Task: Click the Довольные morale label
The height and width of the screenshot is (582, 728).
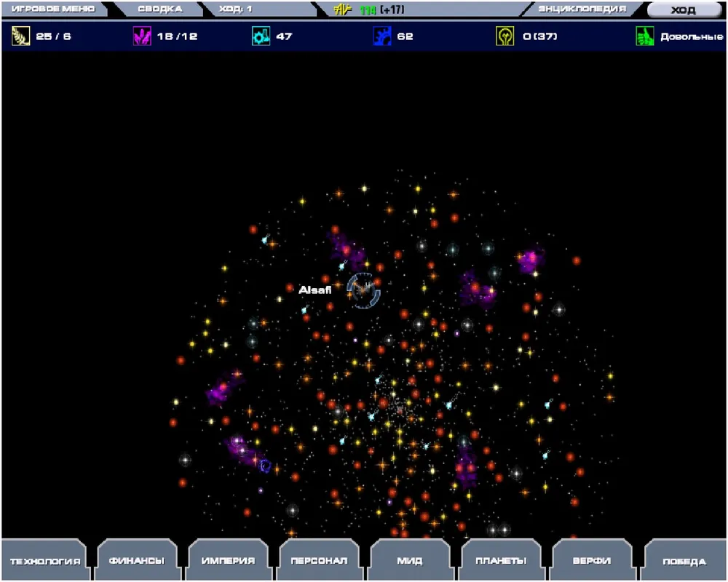Action: (692, 36)
